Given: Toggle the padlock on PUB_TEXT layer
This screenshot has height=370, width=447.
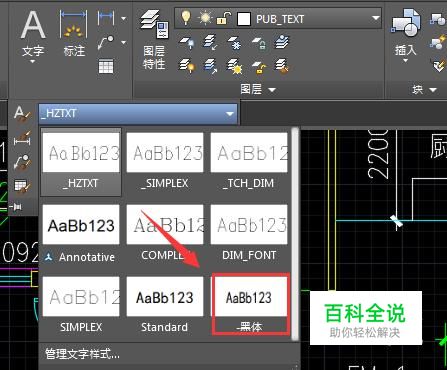Looking at the screenshot, I should pos(224,19).
